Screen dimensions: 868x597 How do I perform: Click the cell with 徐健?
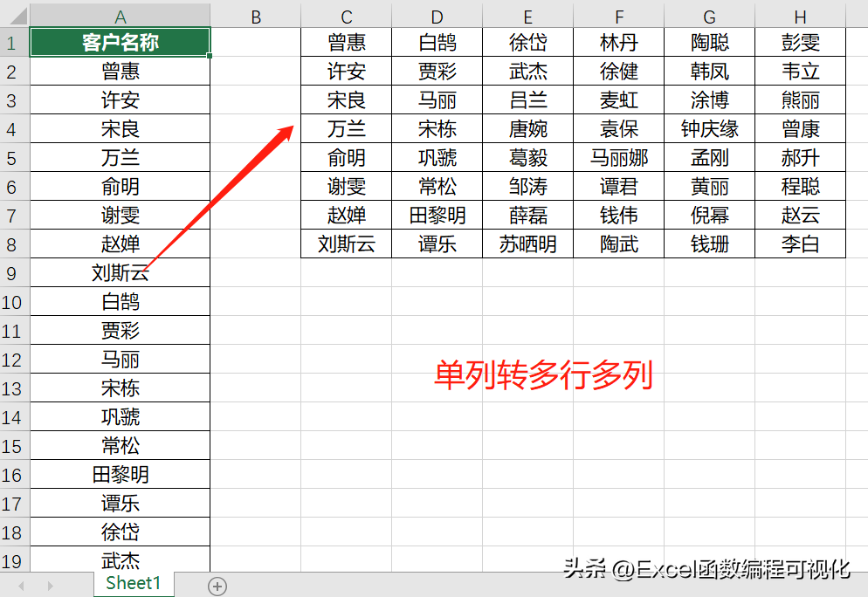pos(619,72)
